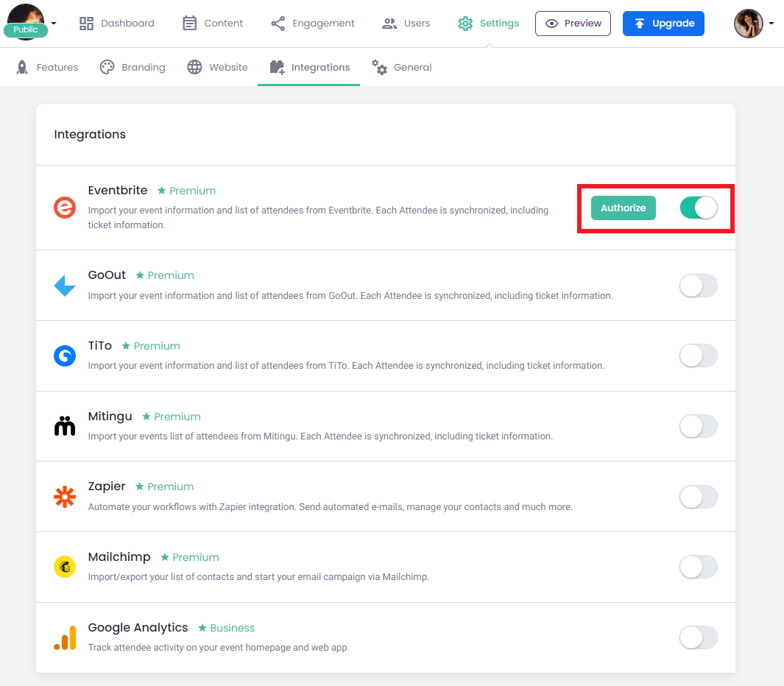Click the Integrations puzzle icon
784x686 pixels.
pos(277,67)
